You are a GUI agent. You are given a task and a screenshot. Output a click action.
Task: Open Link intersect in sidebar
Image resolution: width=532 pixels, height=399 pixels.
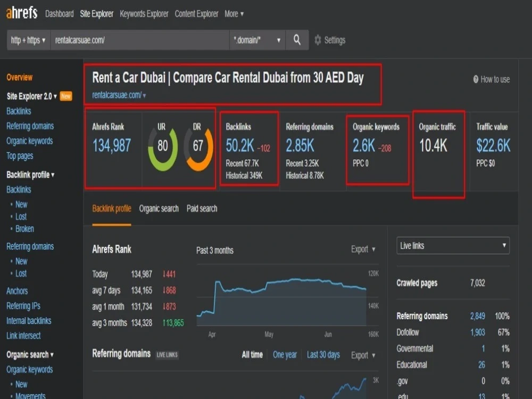(x=23, y=336)
